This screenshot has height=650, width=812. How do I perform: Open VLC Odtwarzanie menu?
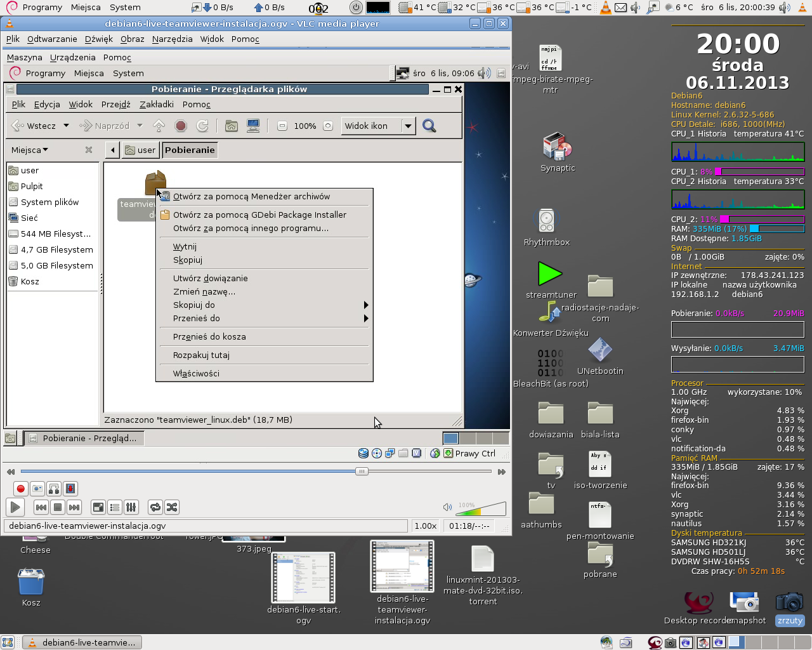(52, 39)
